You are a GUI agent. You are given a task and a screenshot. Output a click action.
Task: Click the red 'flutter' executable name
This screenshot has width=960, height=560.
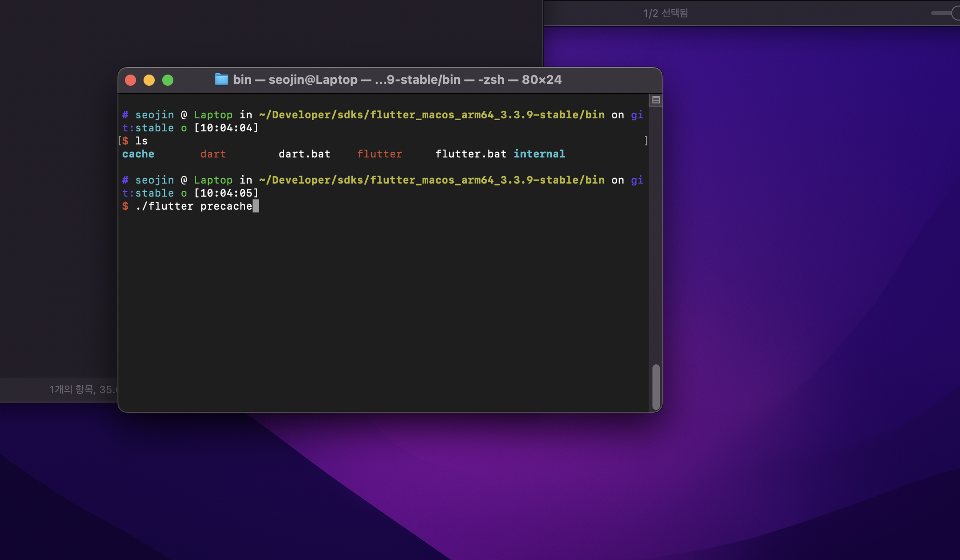coord(379,154)
